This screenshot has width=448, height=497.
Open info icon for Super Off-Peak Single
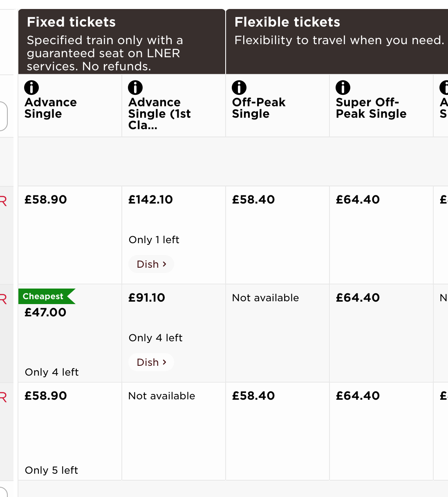pyautogui.click(x=343, y=87)
